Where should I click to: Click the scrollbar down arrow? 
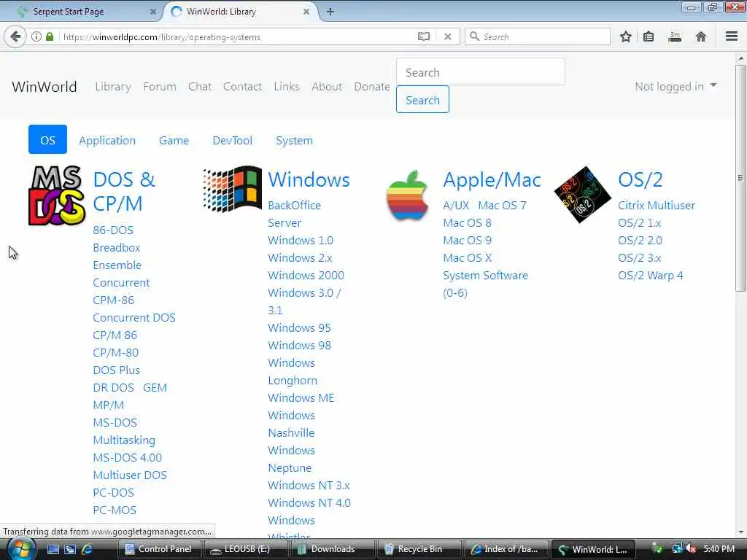[x=740, y=532]
